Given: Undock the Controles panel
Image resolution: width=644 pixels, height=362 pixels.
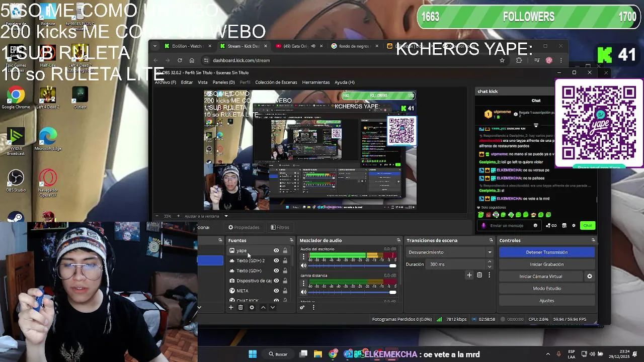Looking at the screenshot, I should (593, 240).
